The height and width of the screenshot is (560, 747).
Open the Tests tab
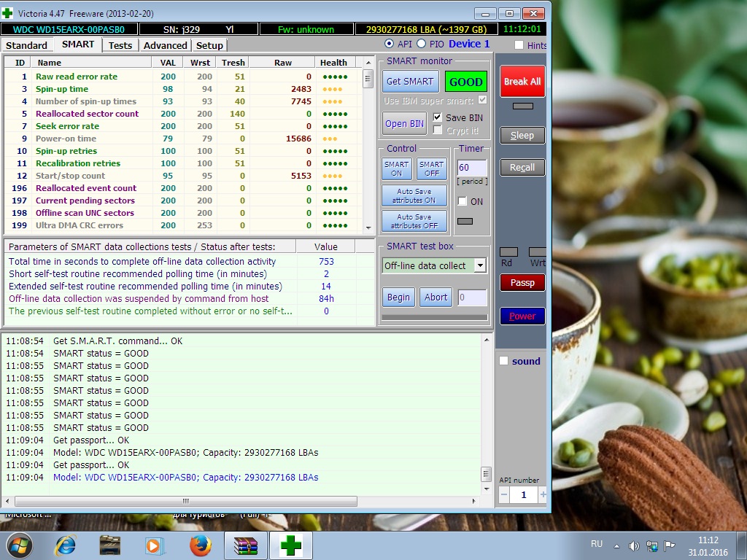tap(120, 45)
